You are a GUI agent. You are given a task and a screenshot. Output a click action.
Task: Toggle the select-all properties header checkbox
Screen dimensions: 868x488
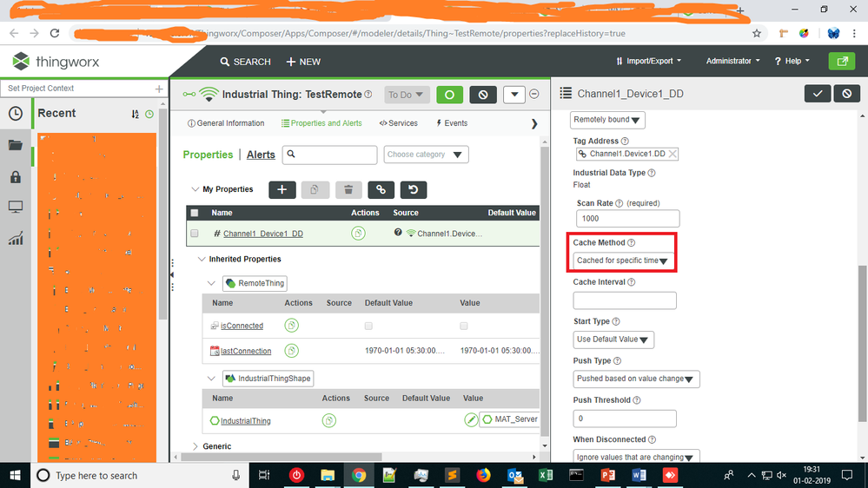195,213
